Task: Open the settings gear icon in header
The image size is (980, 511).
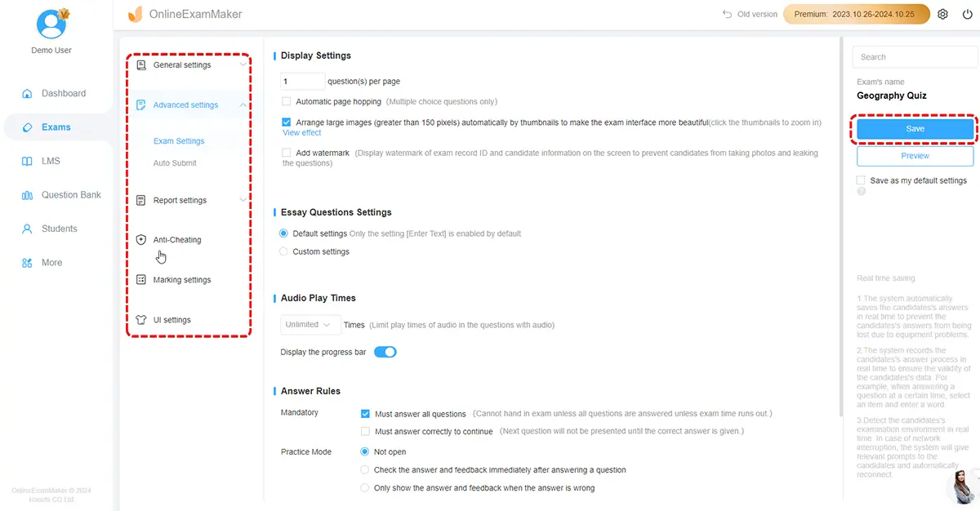Action: click(x=942, y=15)
